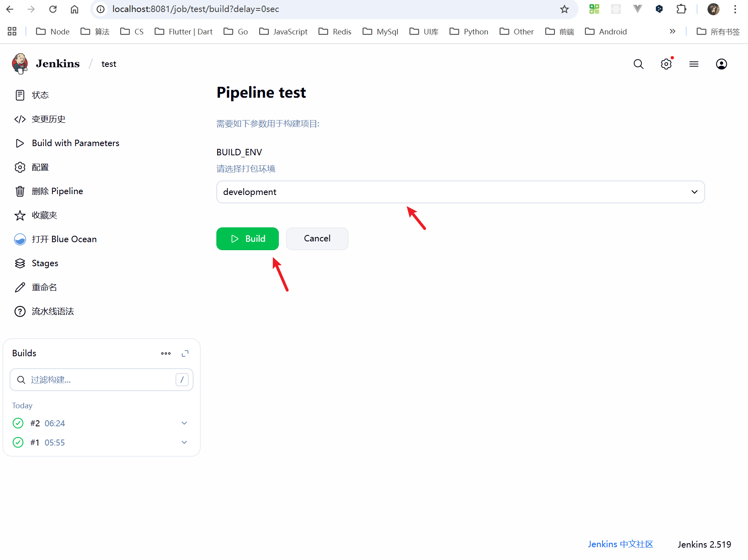The width and height of the screenshot is (748, 560).
Task: Click the hamburger menu icon in header
Action: coord(694,64)
